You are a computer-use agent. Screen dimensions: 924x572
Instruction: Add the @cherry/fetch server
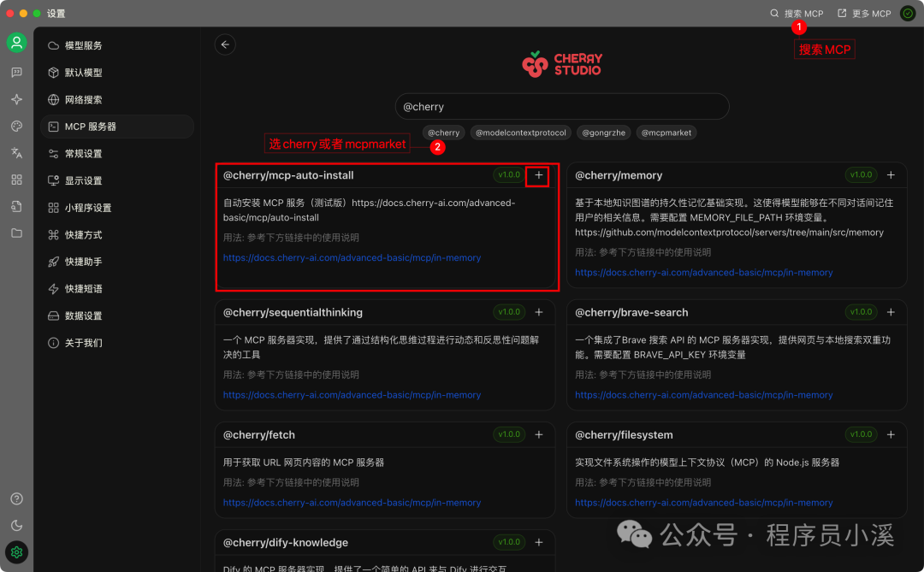pos(539,434)
